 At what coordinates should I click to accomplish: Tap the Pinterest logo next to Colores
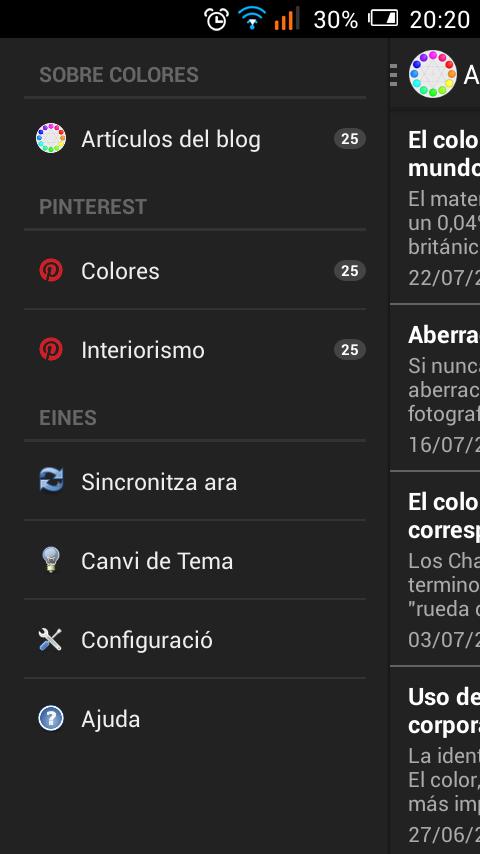coord(51,271)
